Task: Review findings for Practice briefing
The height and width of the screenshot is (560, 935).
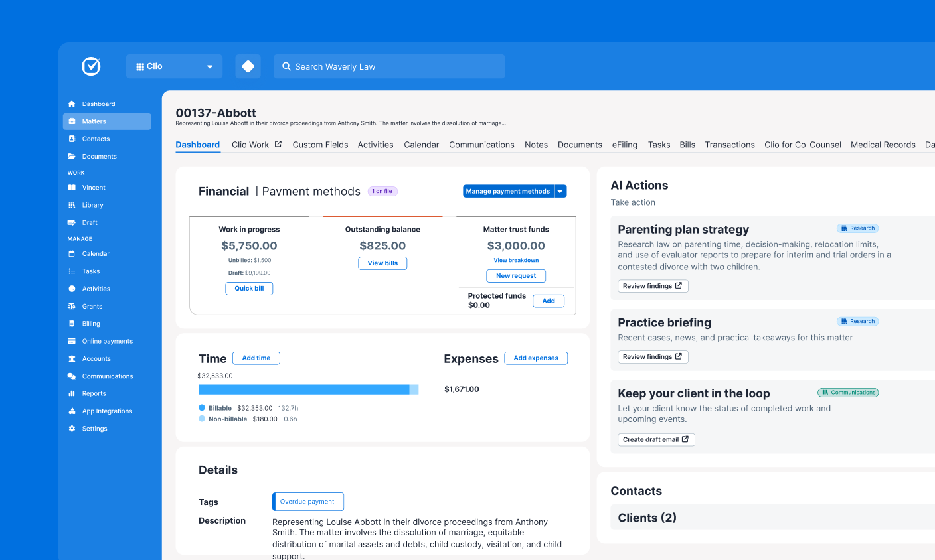Action: (653, 357)
